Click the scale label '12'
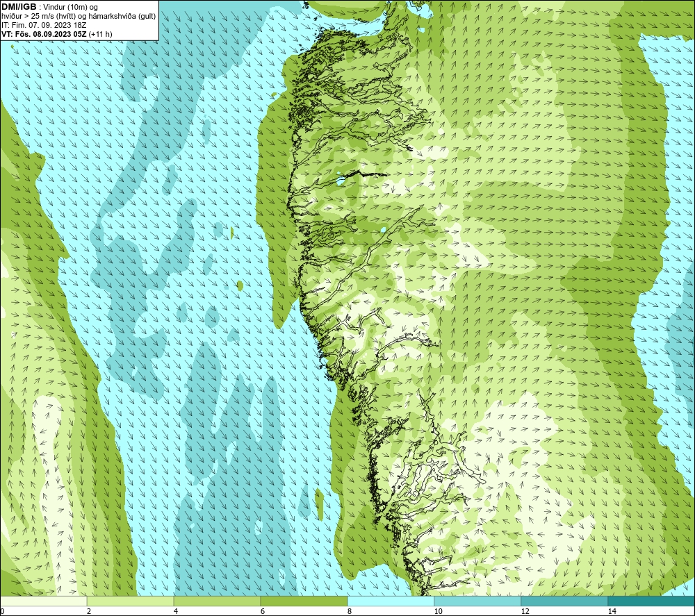The image size is (695, 616). click(x=525, y=611)
